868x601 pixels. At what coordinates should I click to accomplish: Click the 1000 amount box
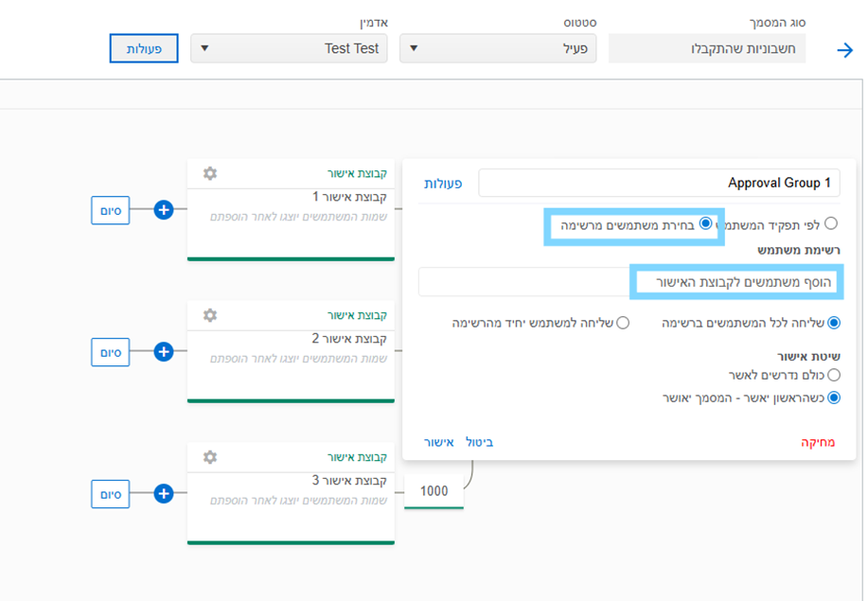(x=434, y=491)
